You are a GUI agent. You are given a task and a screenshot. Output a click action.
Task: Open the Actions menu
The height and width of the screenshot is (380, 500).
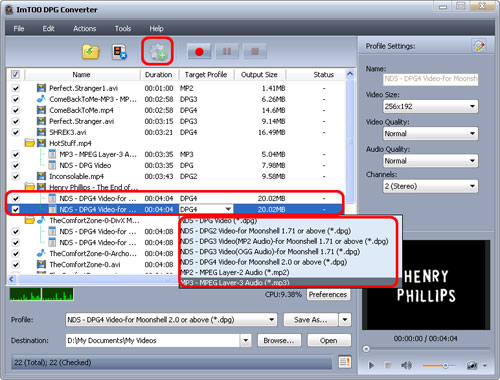click(85, 29)
